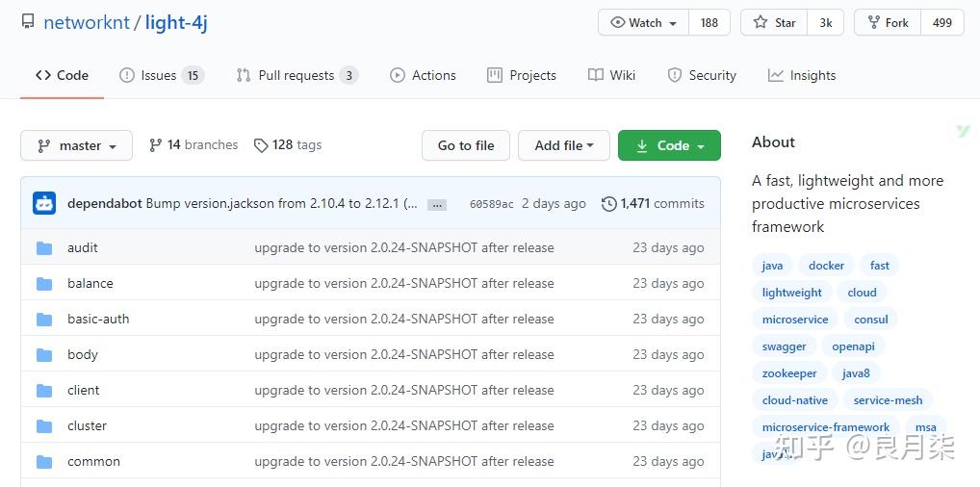This screenshot has height=487, width=980.
Task: Click the cluster folder icon
Action: coord(44,425)
